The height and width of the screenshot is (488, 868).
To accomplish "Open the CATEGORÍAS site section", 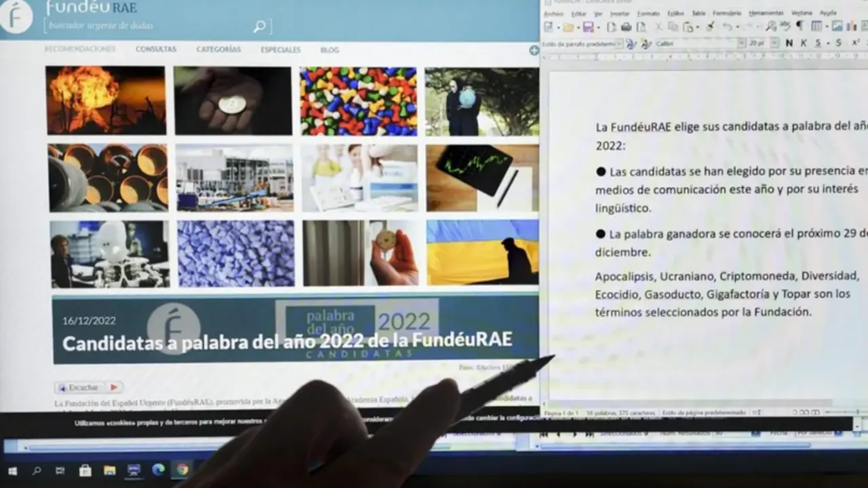I will [218, 49].
